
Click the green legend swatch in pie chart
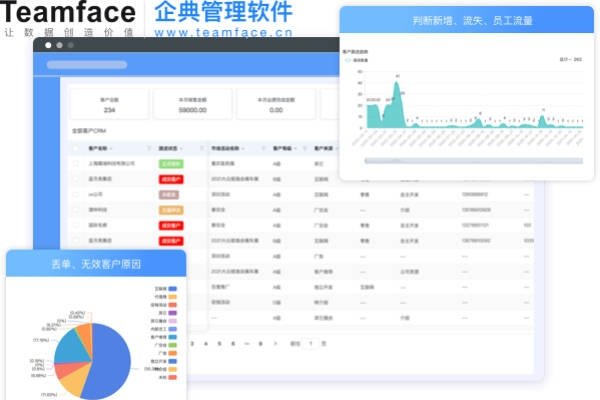click(x=173, y=345)
